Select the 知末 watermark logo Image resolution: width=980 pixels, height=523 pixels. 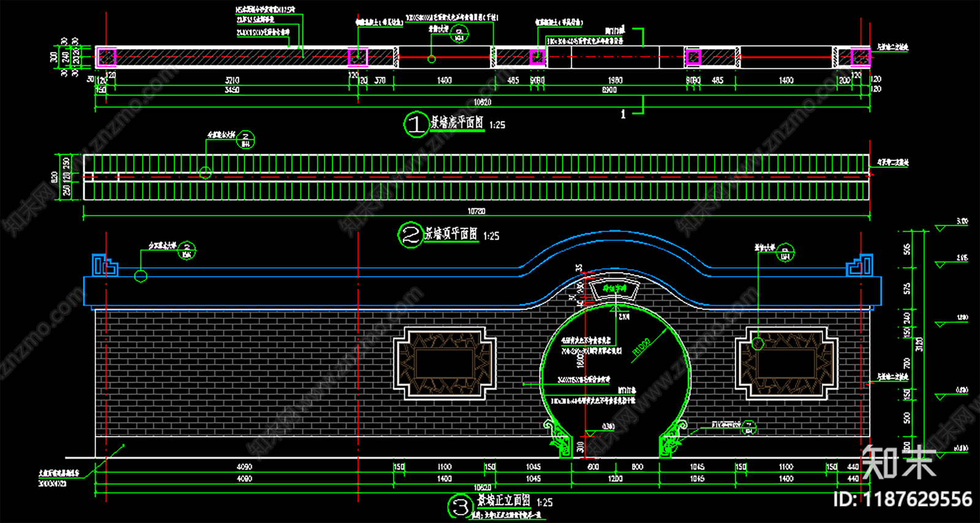(x=899, y=462)
